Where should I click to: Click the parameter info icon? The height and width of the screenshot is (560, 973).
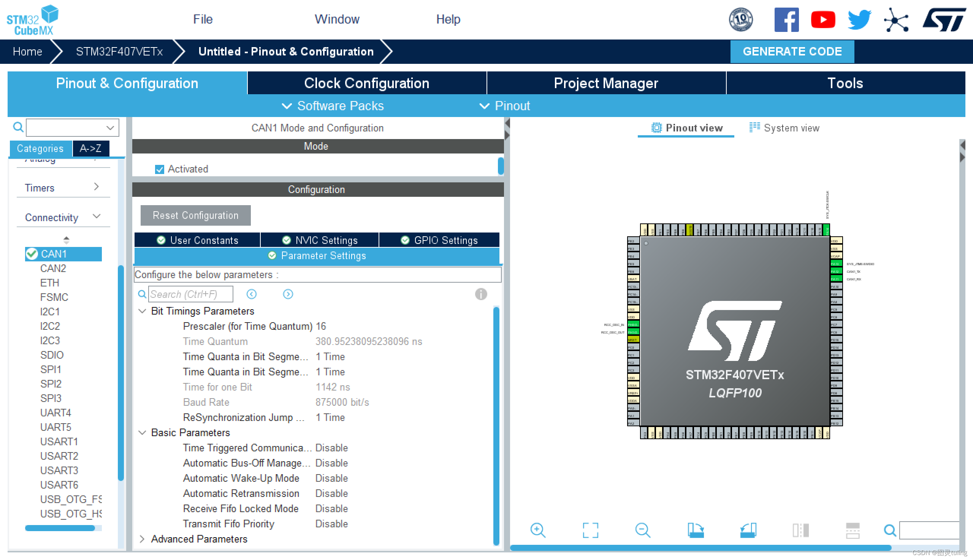[x=481, y=294]
